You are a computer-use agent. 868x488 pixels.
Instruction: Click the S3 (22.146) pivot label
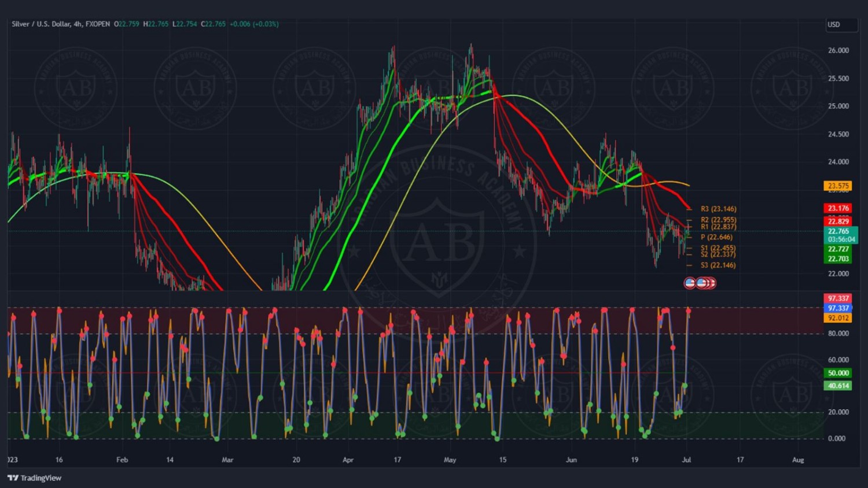[x=719, y=265]
